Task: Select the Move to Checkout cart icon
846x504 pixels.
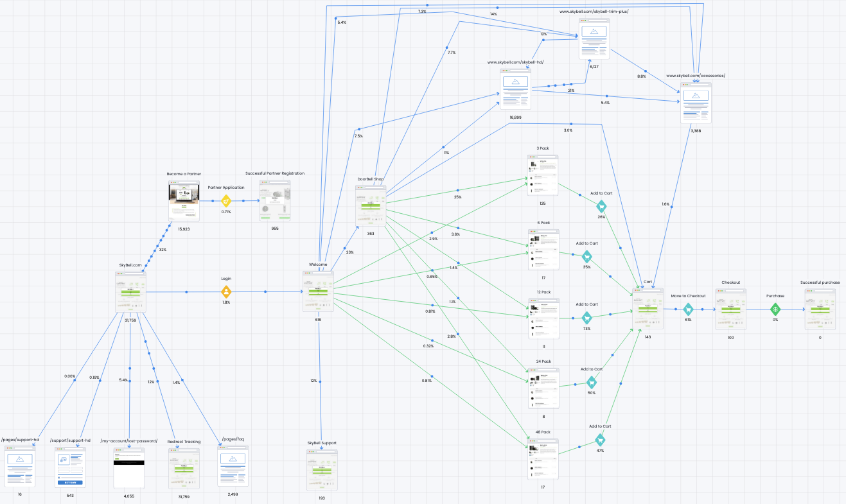Action: click(688, 309)
